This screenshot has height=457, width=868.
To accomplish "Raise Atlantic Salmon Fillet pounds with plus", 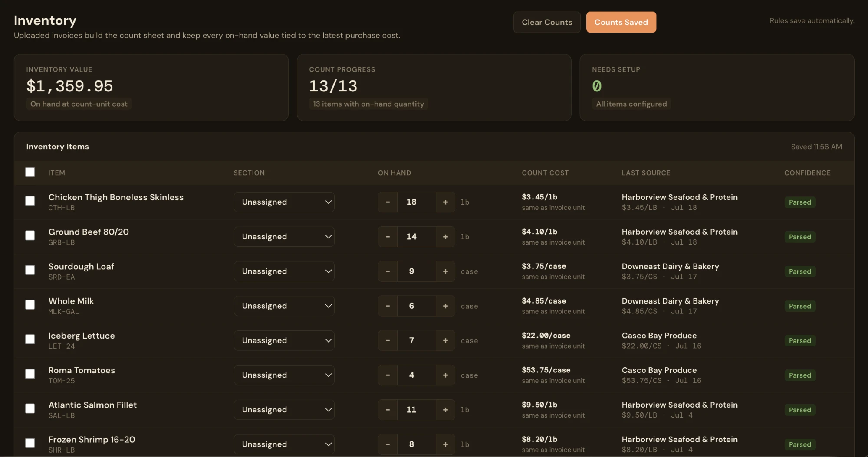I will [x=445, y=410].
